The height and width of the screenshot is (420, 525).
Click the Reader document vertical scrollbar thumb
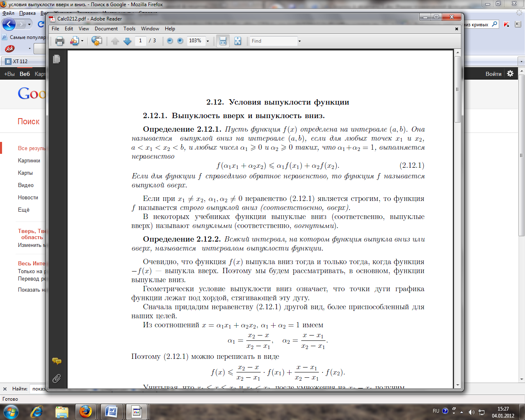tap(457, 89)
